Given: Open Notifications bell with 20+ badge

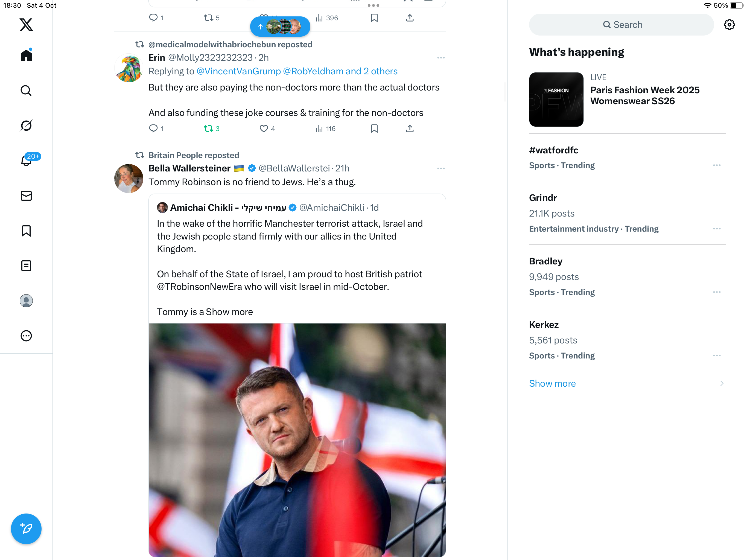Looking at the screenshot, I should click(26, 161).
